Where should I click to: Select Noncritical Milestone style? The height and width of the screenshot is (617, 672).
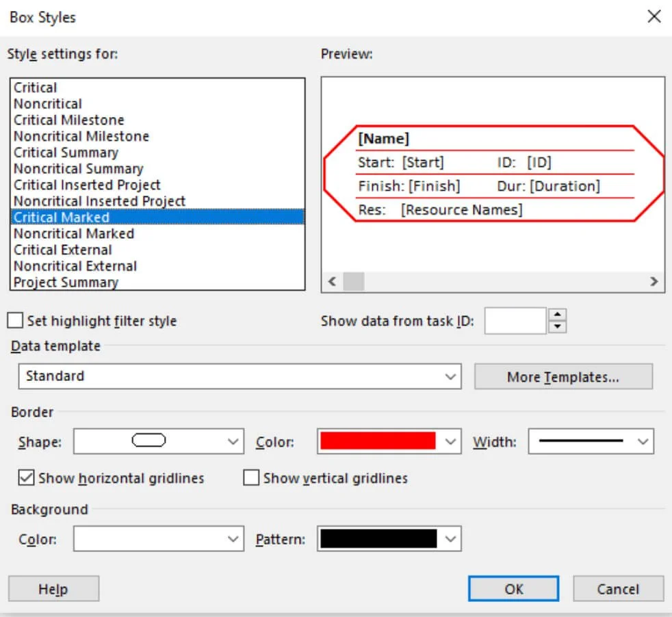click(x=157, y=136)
